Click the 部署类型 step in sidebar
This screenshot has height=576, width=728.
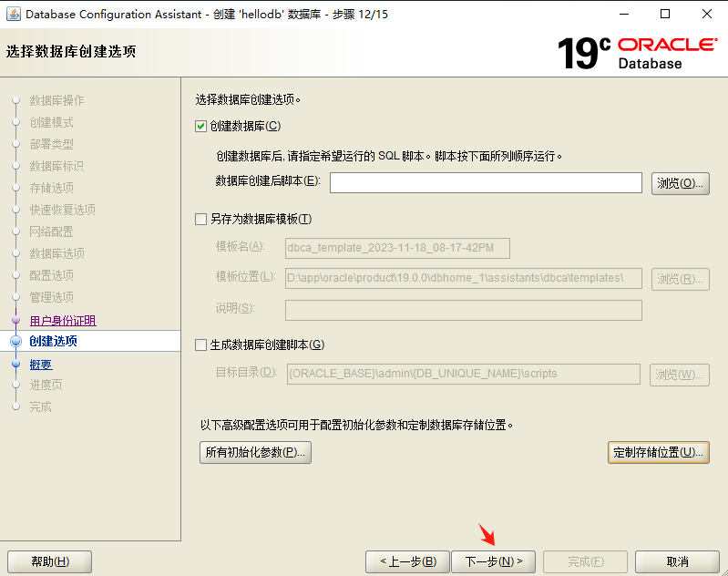(x=51, y=145)
